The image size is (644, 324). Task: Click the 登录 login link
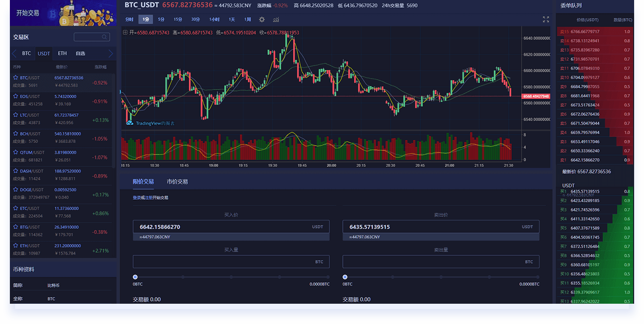[x=136, y=198]
